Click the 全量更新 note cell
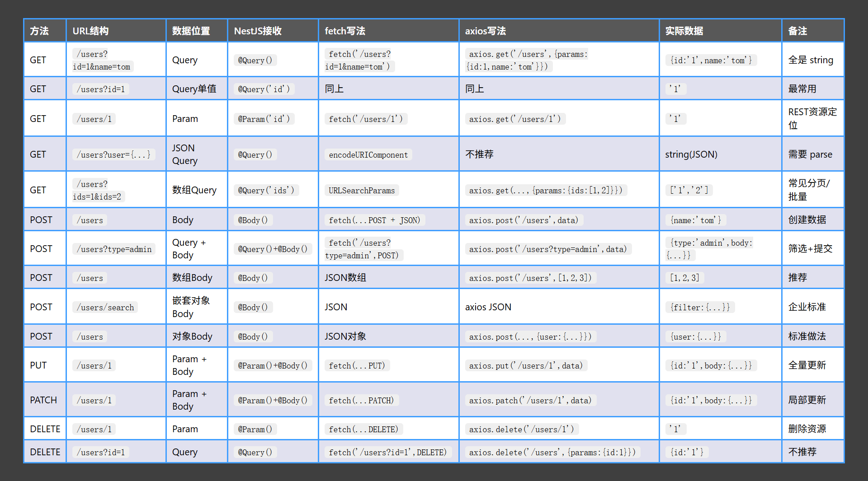 click(813, 365)
